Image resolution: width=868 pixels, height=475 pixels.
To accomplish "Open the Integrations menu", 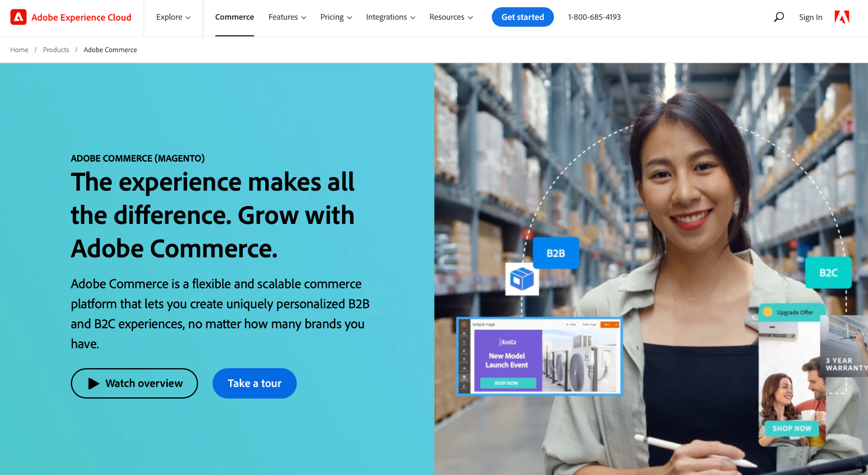I will pyautogui.click(x=390, y=17).
